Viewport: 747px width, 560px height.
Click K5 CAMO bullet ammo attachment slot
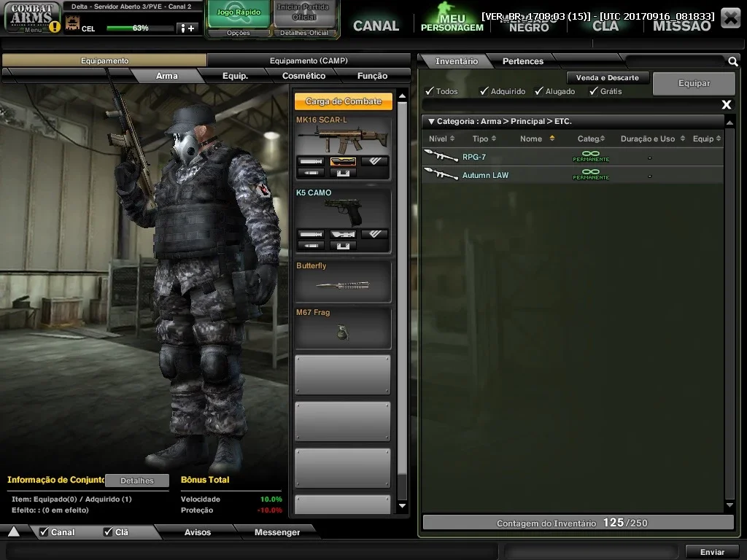click(311, 246)
